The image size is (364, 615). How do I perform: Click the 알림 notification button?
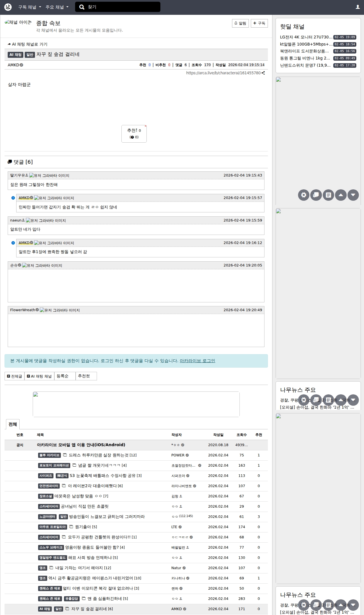point(240,23)
